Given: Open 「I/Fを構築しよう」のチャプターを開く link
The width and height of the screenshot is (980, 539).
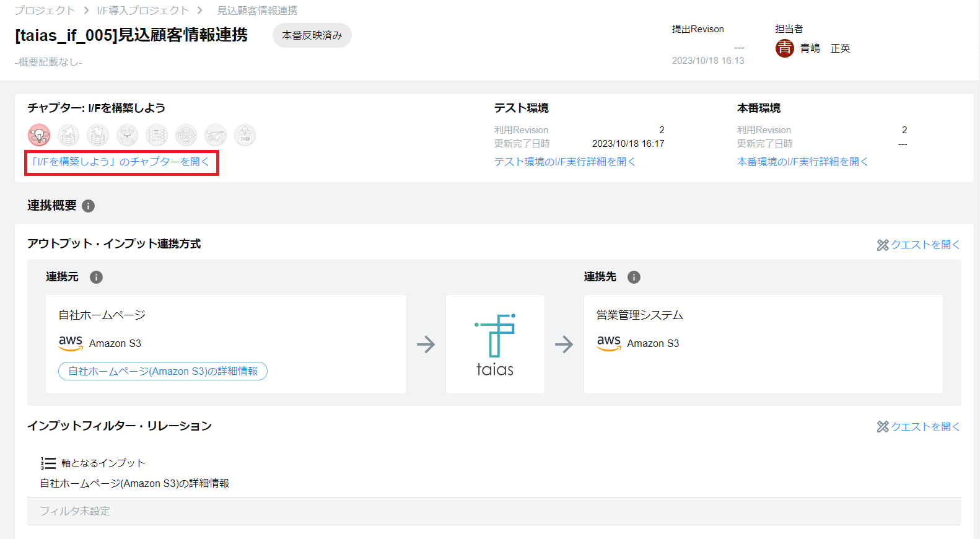Looking at the screenshot, I should [121, 162].
